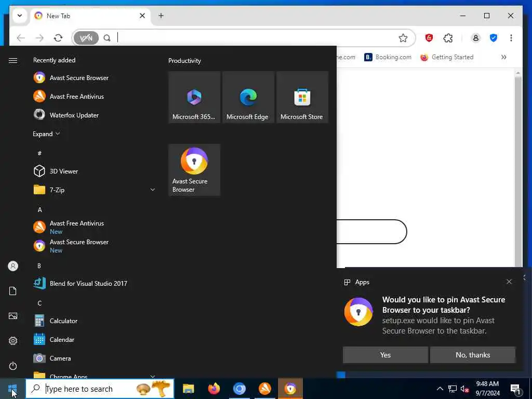Click the Windows Start button
Screen dimensions: 532x399
(12, 389)
